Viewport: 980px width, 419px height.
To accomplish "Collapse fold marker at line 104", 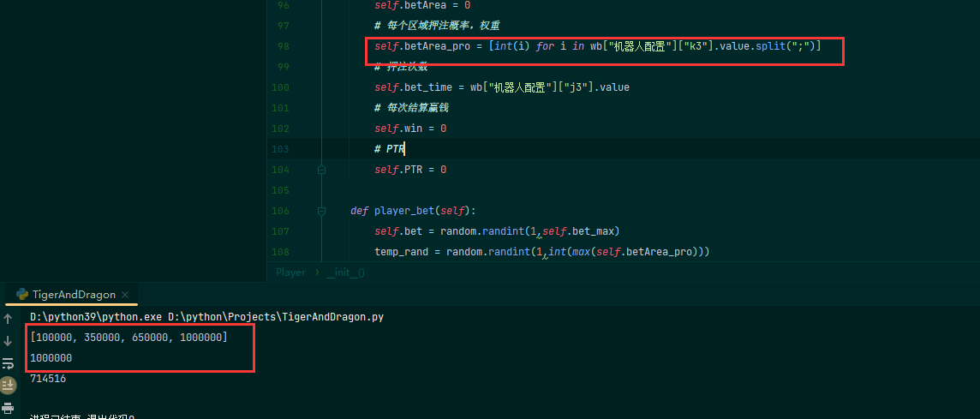I will point(321,170).
